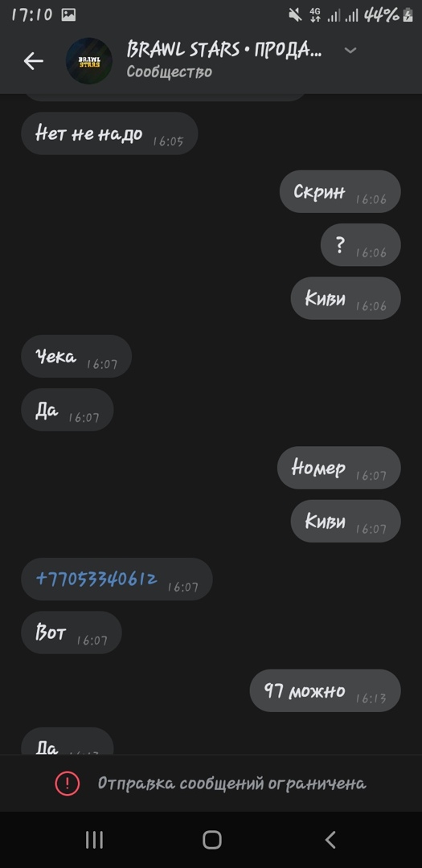Tap the image notification icon in status bar

(x=68, y=15)
